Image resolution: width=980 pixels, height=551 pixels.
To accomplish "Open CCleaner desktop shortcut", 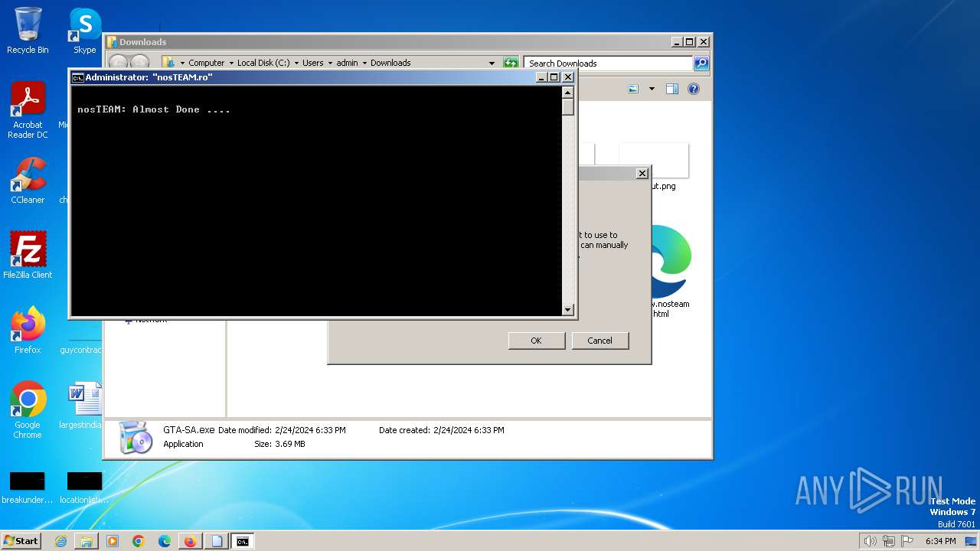I will click(x=28, y=181).
